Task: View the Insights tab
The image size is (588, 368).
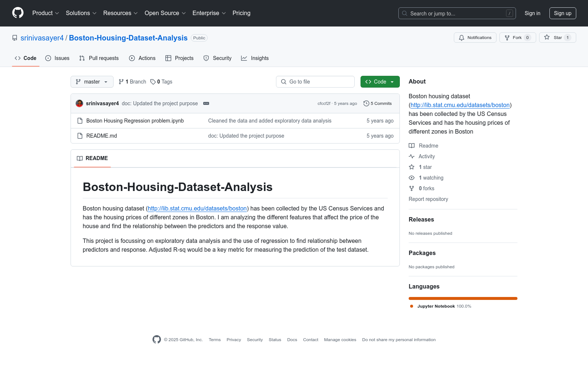Action: tap(255, 58)
